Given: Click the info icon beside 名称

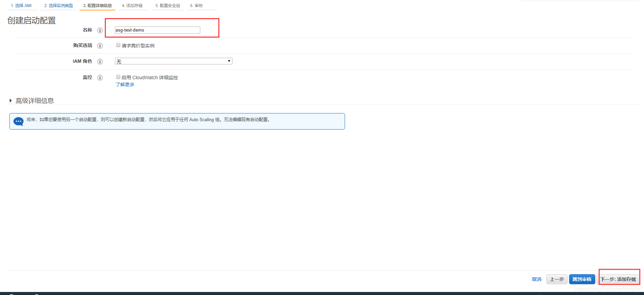Looking at the screenshot, I should 100,30.
